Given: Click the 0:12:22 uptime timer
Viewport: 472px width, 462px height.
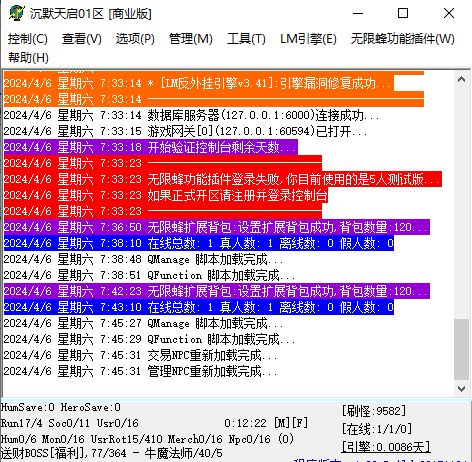Looking at the screenshot, I should (x=245, y=423).
